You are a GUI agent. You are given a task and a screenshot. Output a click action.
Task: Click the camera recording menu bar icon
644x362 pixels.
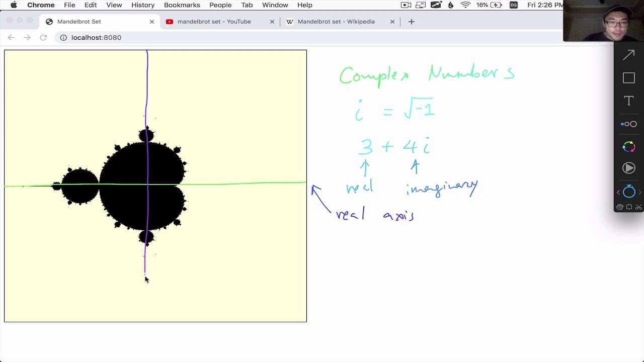[x=406, y=5]
